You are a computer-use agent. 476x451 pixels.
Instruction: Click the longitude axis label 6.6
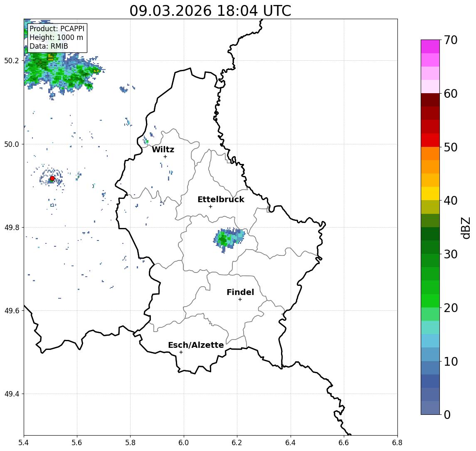pos(344,443)
